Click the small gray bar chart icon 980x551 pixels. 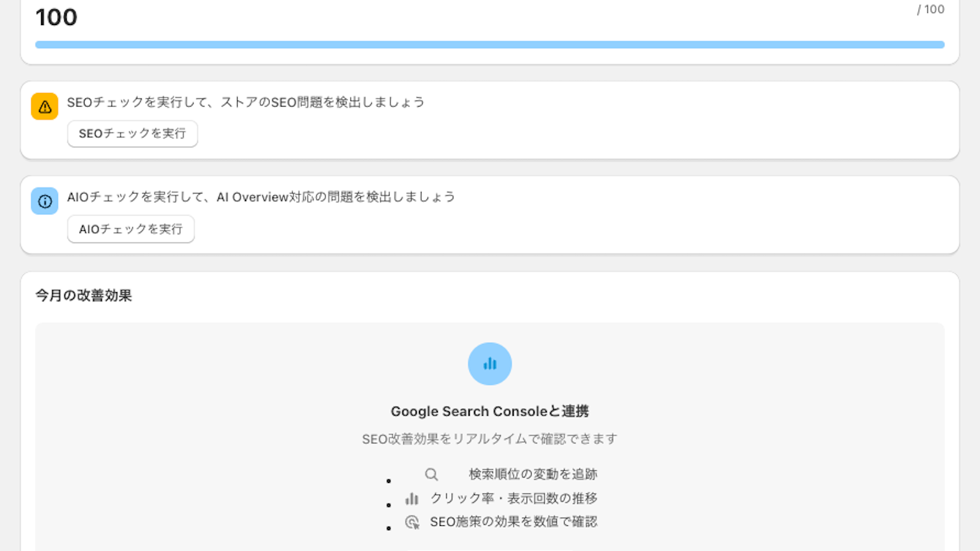pos(412,499)
